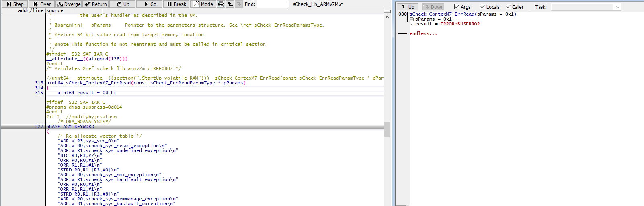644x206 pixels.
Task: Click the 'uint64 result = 0ULL;' code line
Action: click(x=86, y=93)
